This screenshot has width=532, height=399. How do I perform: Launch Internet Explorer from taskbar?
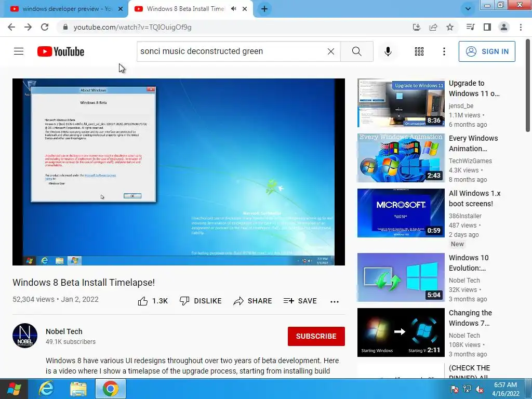tap(46, 389)
